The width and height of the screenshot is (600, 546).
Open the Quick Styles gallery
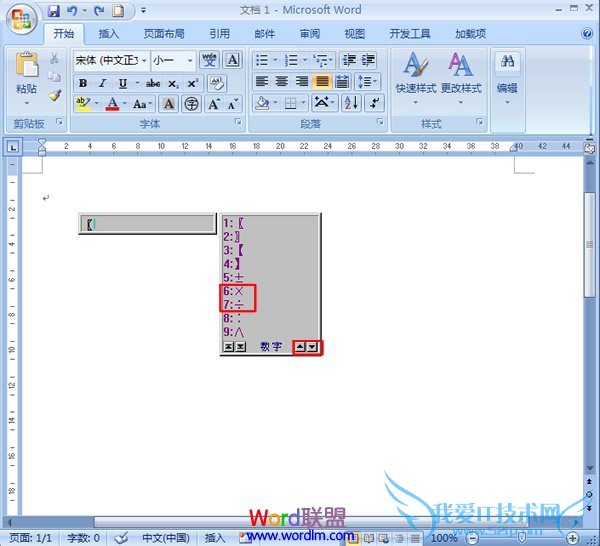click(415, 74)
